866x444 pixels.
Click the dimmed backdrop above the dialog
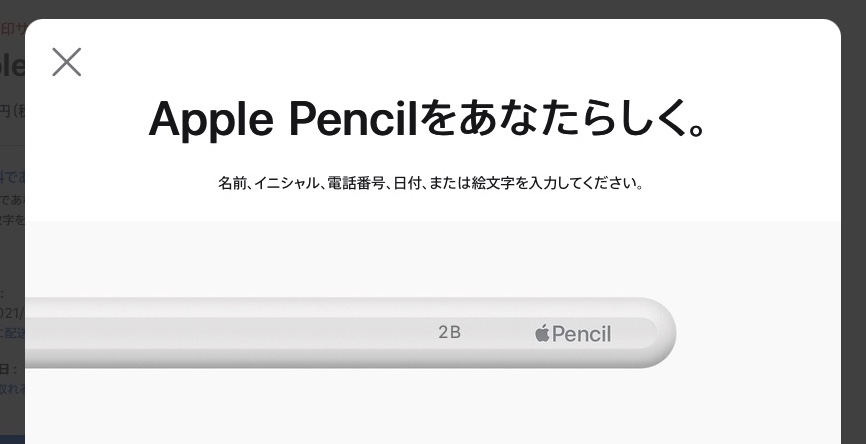432,8
